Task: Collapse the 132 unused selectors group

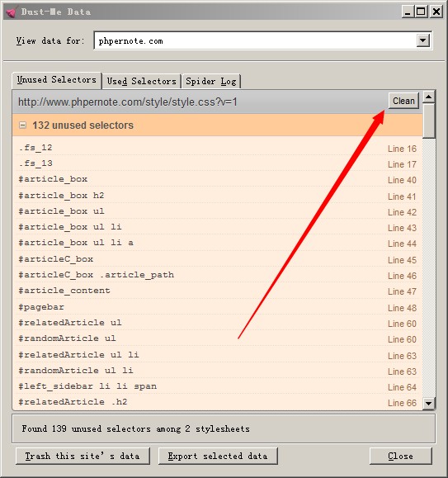Action: 22,125
